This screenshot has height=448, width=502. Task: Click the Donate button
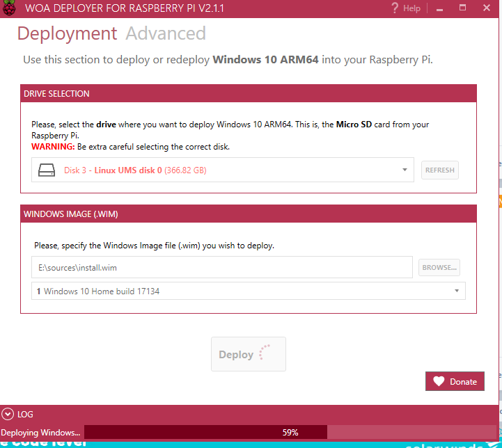coord(455,381)
